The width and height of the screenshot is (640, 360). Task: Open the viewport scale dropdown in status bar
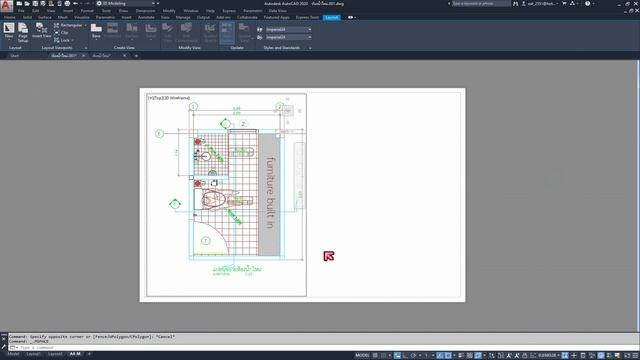[549, 356]
